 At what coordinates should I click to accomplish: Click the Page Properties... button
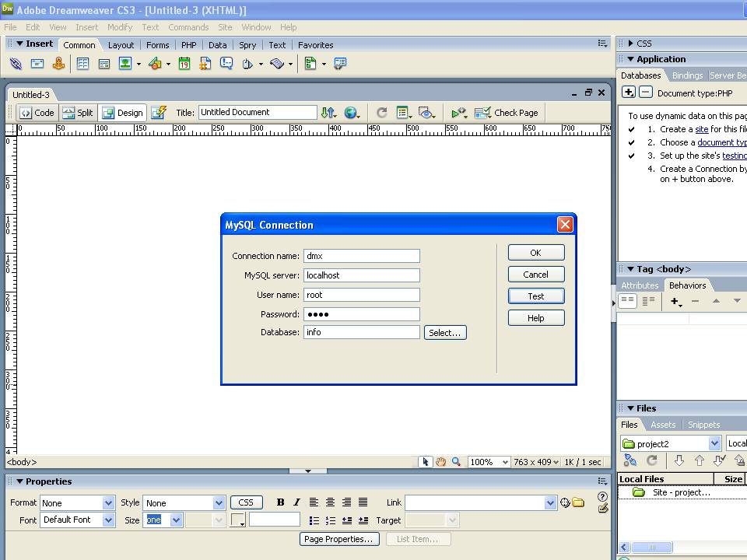(339, 539)
